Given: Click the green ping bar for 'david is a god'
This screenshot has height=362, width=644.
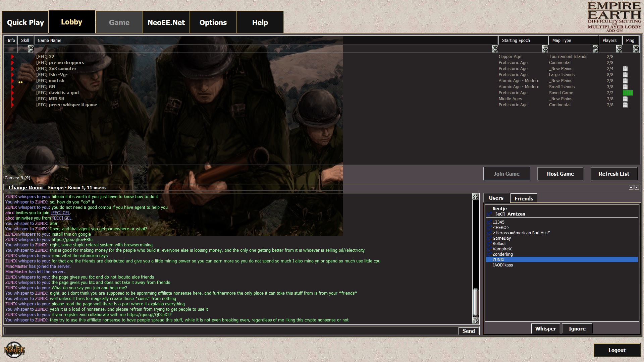Looking at the screenshot, I should point(627,93).
